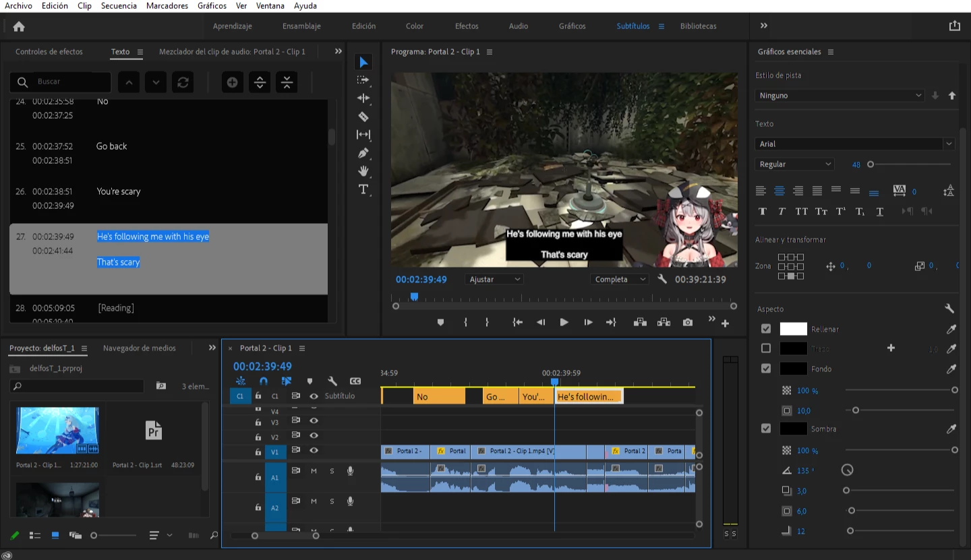Select caption 26 You're scary
This screenshot has height=560, width=971.
(169, 198)
